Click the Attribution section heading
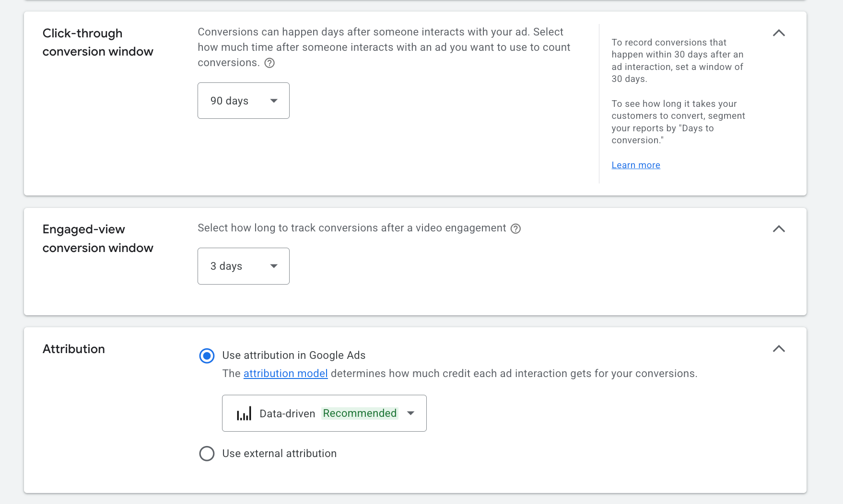This screenshot has height=504, width=843. 74,349
